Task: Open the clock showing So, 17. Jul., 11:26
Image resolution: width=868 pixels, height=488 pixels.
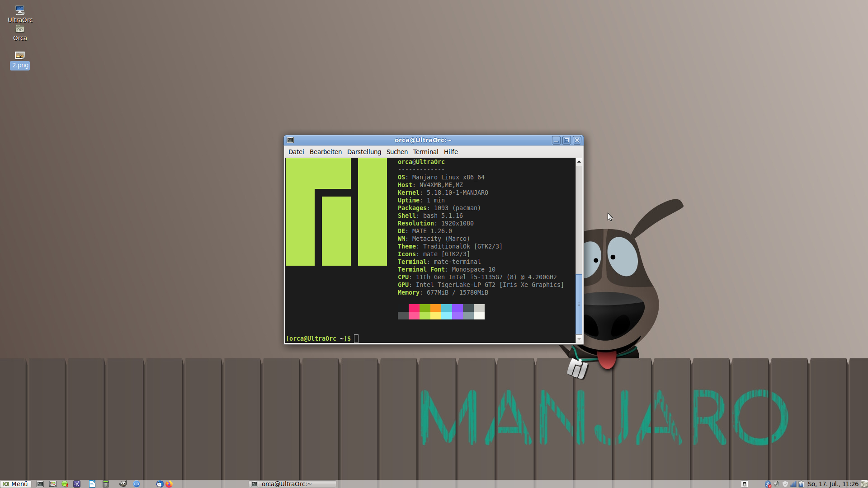Action: [x=833, y=484]
